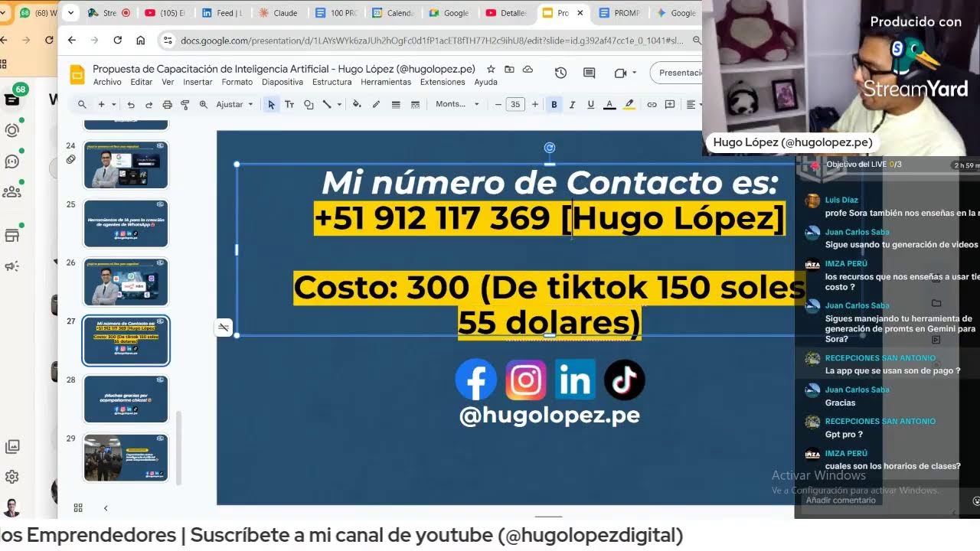Image resolution: width=980 pixels, height=551 pixels.
Task: Toggle italic formatting
Action: coord(572,104)
